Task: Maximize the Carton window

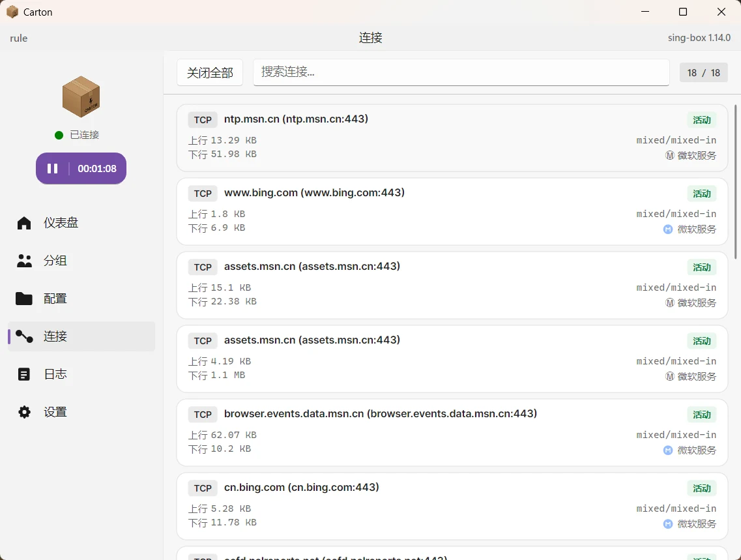Action: tap(683, 12)
